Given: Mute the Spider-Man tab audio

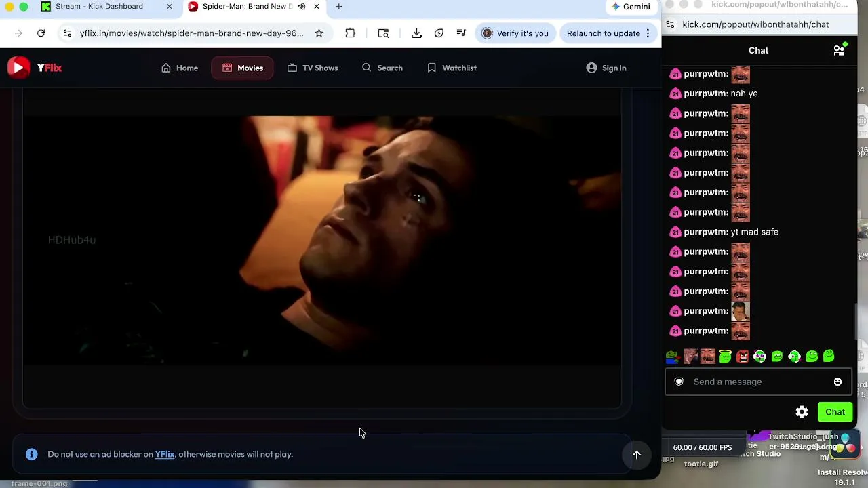Looking at the screenshot, I should point(301,7).
